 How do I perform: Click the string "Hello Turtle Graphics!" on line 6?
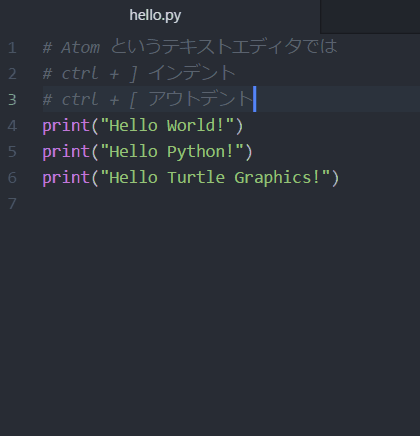point(215,178)
